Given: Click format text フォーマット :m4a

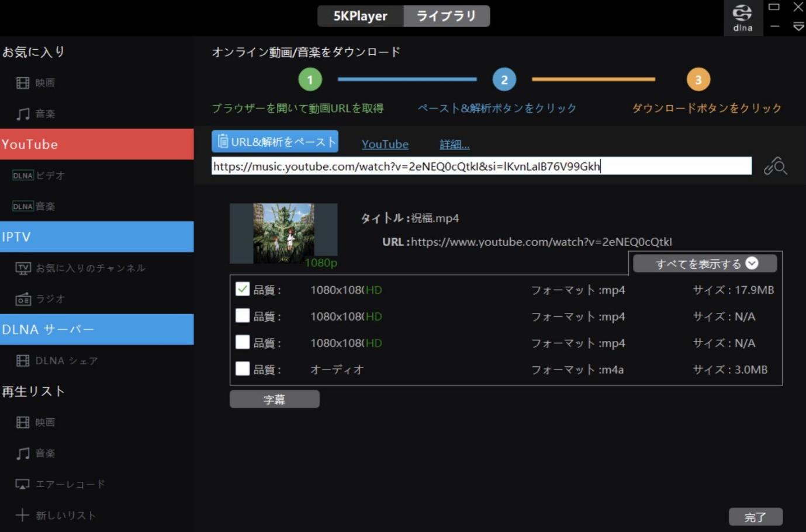Looking at the screenshot, I should pos(577,370).
